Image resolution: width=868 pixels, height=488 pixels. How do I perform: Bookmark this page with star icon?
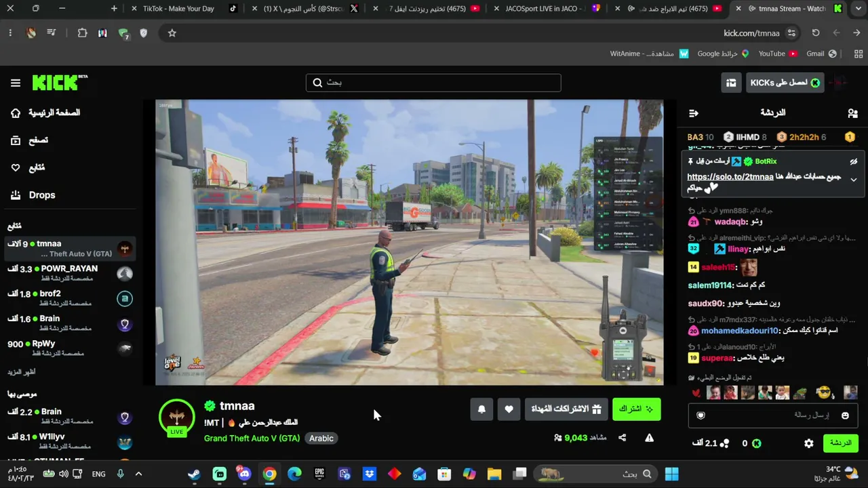pyautogui.click(x=172, y=33)
